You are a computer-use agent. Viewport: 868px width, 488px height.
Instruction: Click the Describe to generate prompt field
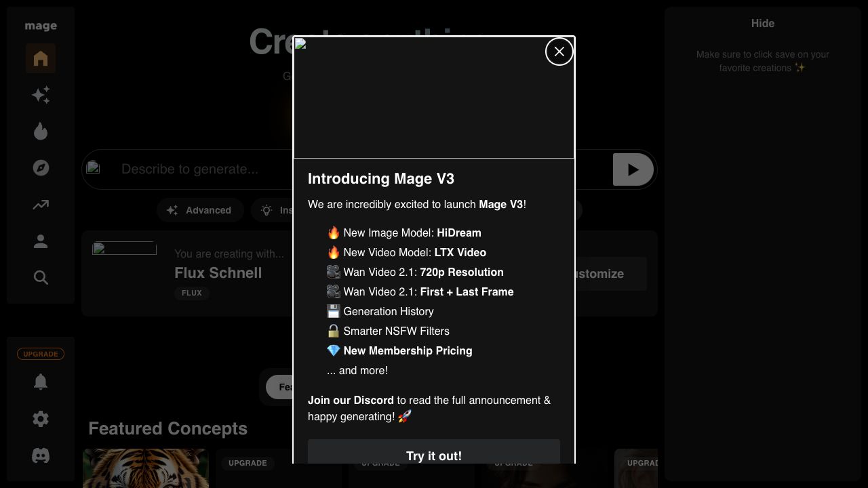click(x=203, y=169)
